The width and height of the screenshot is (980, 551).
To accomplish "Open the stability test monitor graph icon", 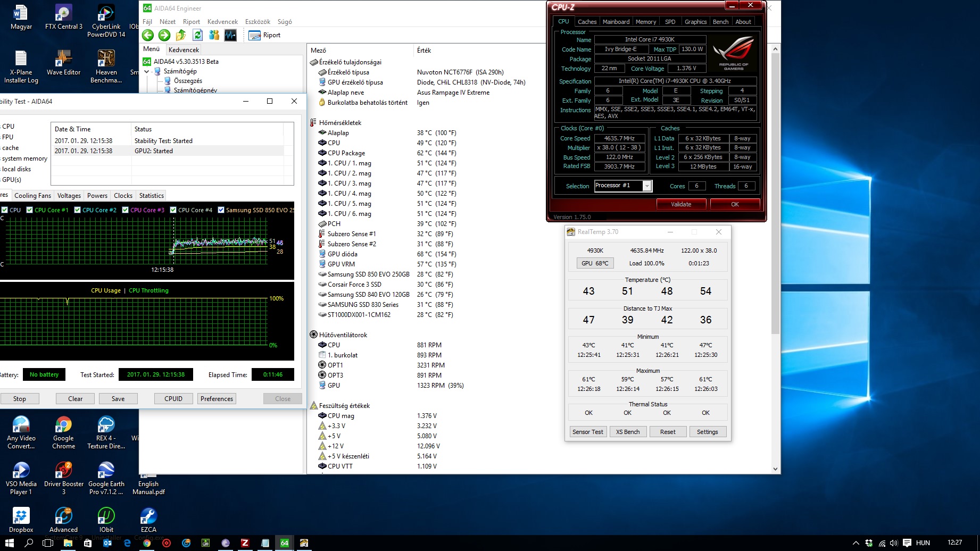I will click(230, 35).
